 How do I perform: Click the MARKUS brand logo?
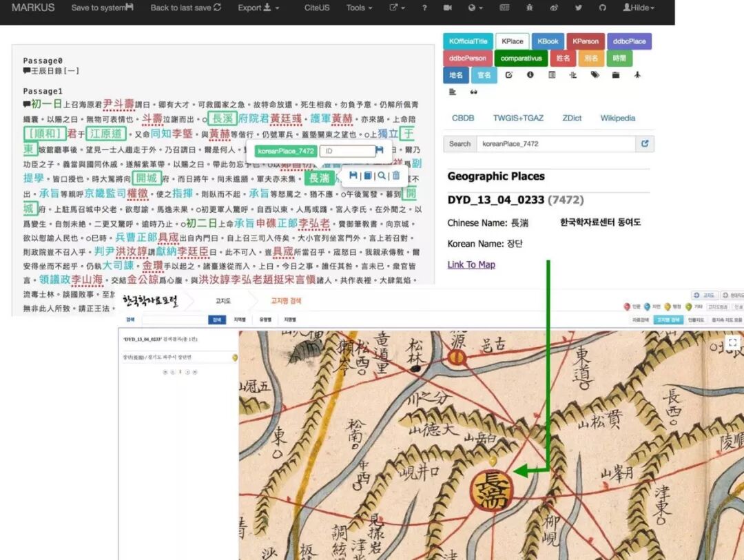(33, 8)
